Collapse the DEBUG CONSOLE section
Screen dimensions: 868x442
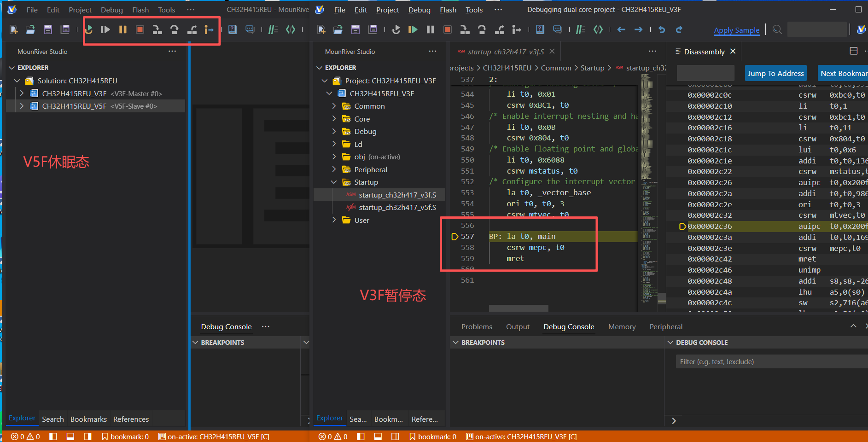point(670,343)
